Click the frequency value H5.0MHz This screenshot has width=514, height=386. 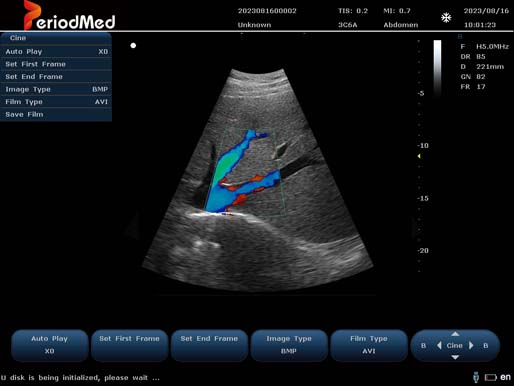point(492,46)
